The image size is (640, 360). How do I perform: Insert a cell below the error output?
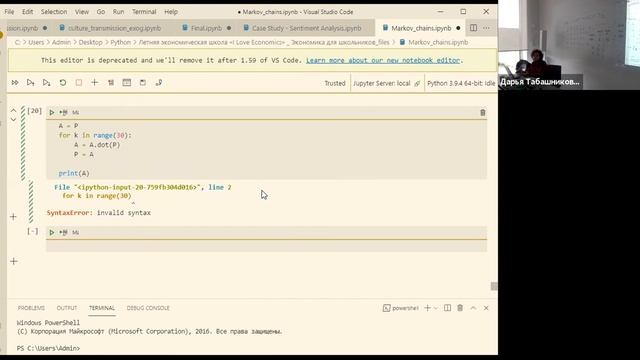13,217
